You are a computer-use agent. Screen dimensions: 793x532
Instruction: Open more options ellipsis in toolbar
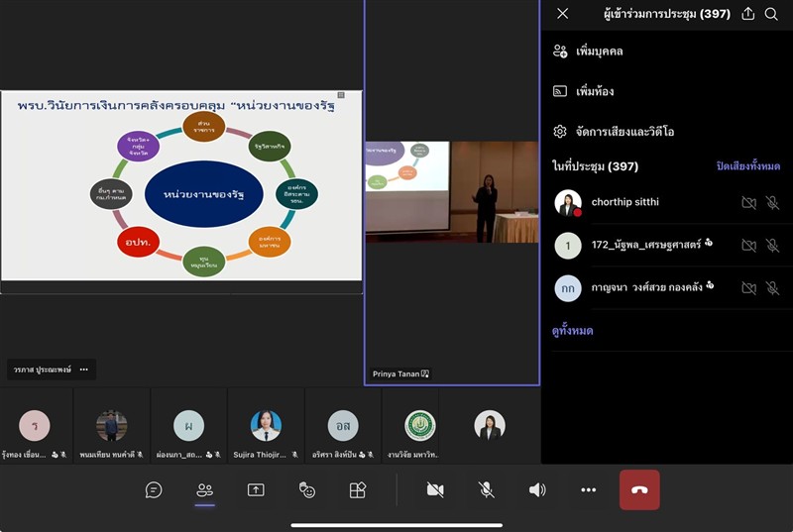pyautogui.click(x=588, y=489)
